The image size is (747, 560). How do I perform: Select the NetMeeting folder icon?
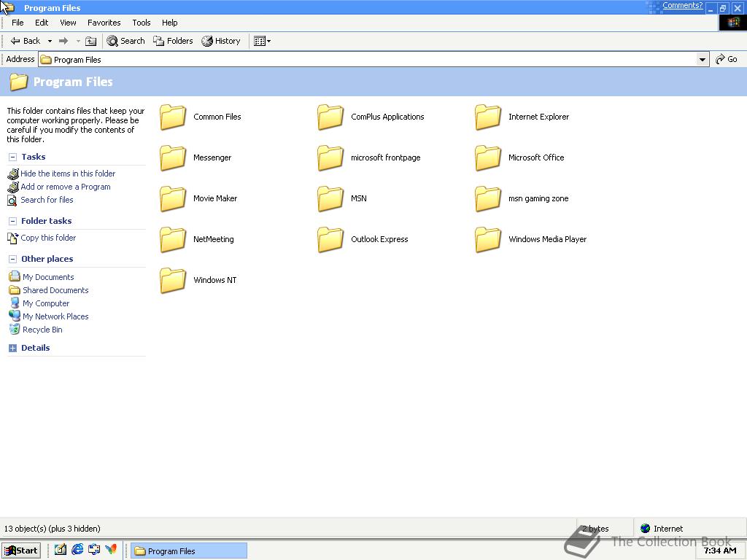[x=172, y=239]
